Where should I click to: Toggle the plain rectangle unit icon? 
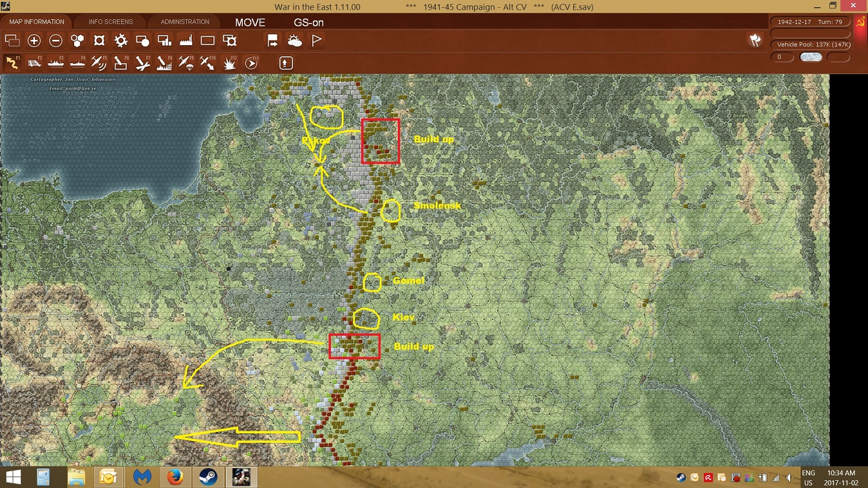[x=208, y=41]
